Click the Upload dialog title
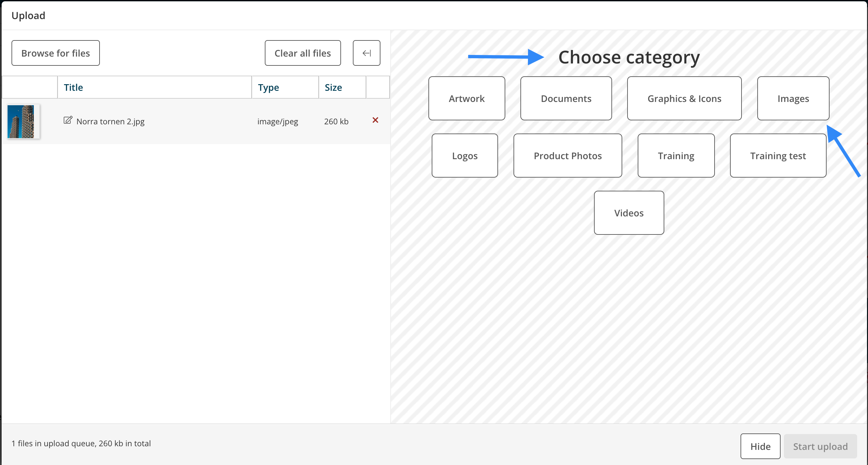 pos(28,15)
